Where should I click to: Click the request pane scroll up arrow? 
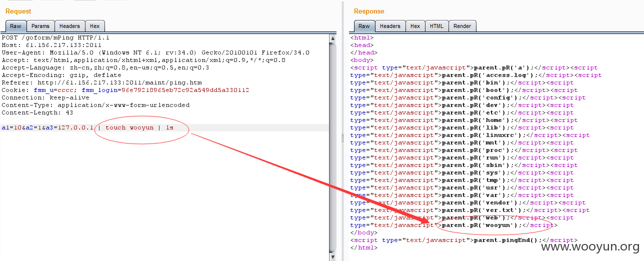(333, 38)
